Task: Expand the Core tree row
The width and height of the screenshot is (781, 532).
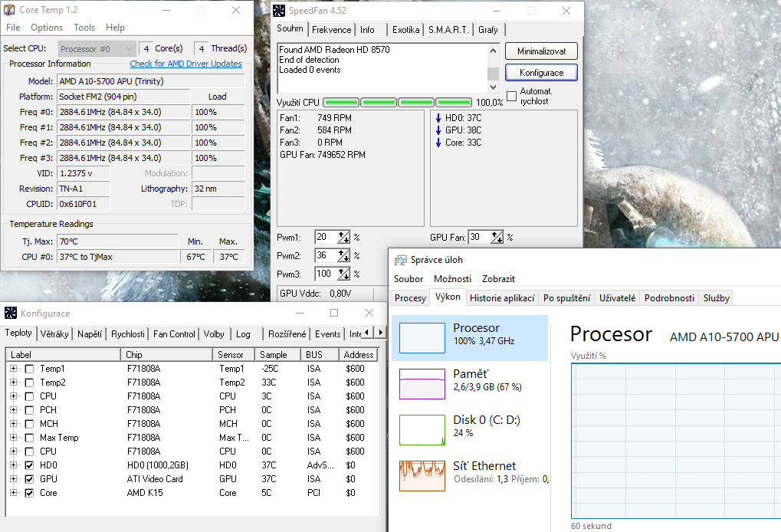Action: pos(13,493)
